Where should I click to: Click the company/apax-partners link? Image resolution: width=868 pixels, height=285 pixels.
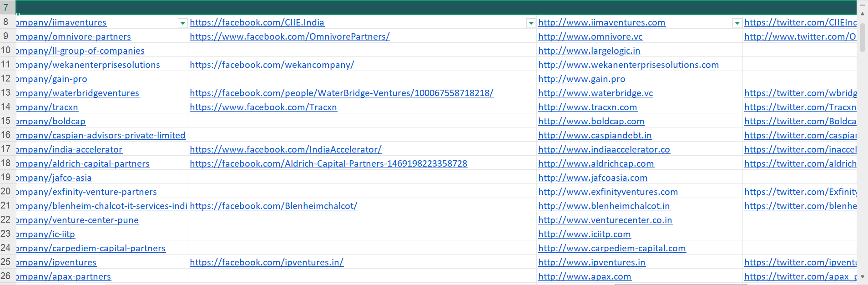(64, 277)
